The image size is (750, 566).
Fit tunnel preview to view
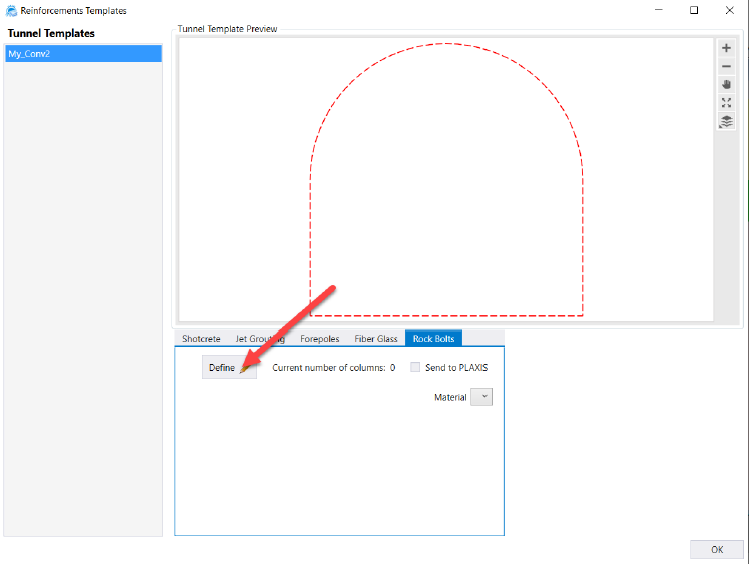tap(727, 103)
